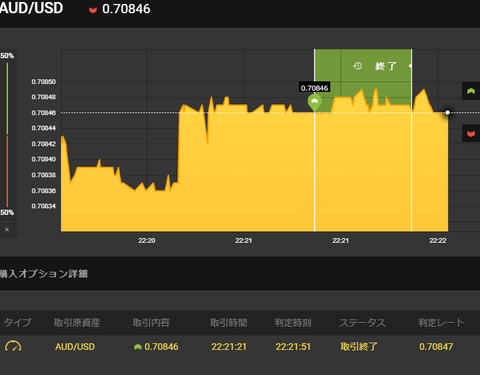Click the 22:20 time axis label
This screenshot has width=480, height=375.
(x=147, y=240)
